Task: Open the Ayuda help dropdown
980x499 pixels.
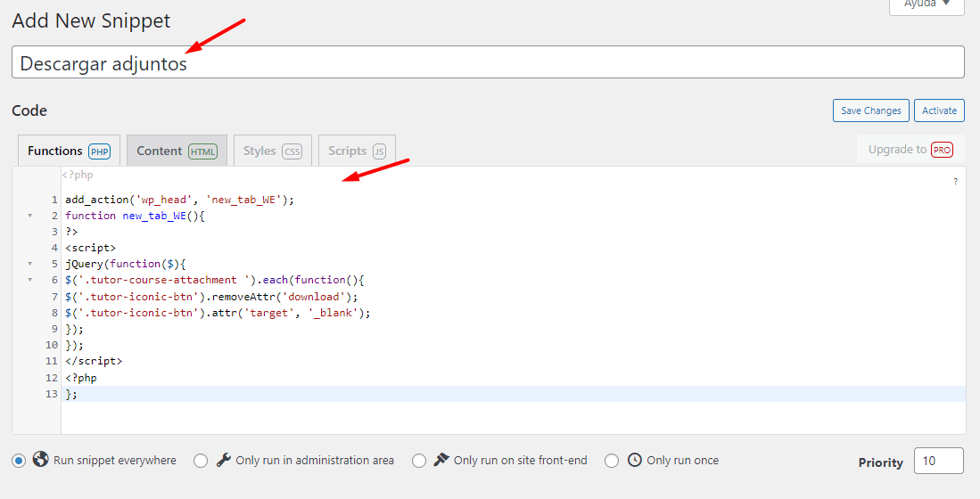Action: [x=926, y=5]
